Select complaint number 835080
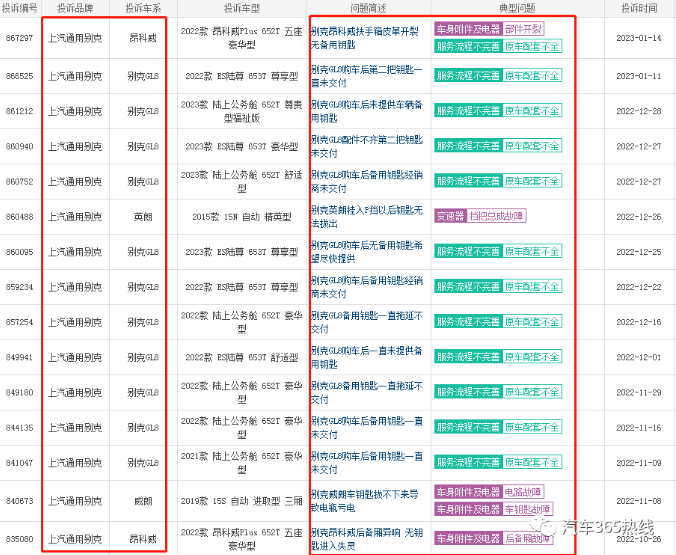676x555 pixels. coord(19,539)
